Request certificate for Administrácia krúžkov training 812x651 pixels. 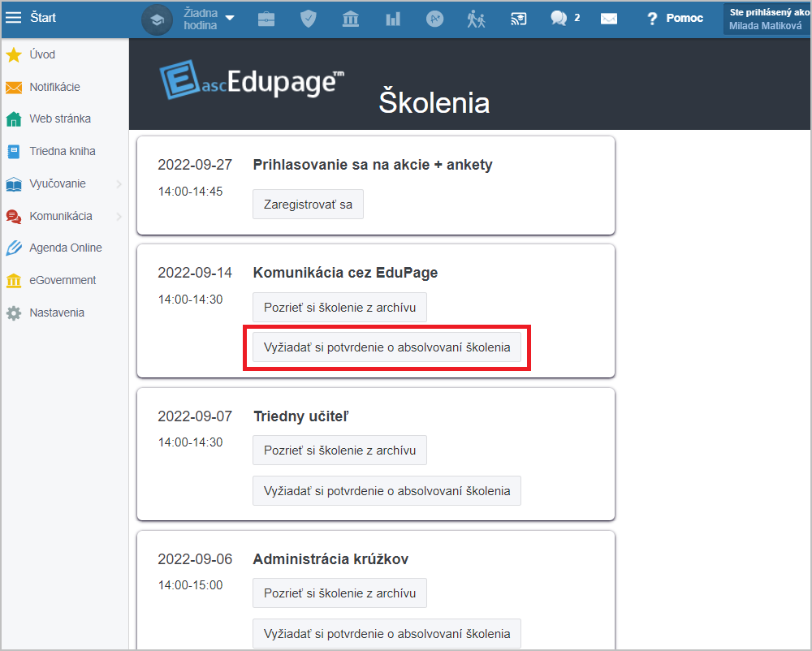tap(387, 633)
